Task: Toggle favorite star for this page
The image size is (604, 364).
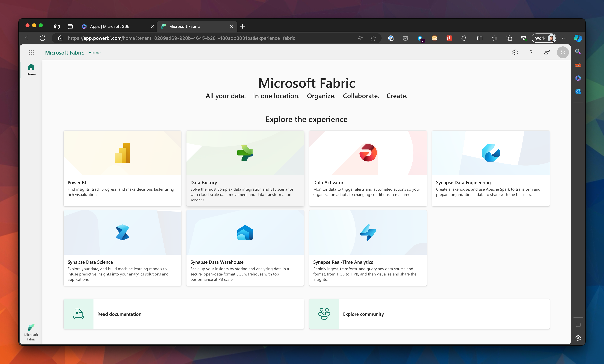Action: (x=373, y=38)
